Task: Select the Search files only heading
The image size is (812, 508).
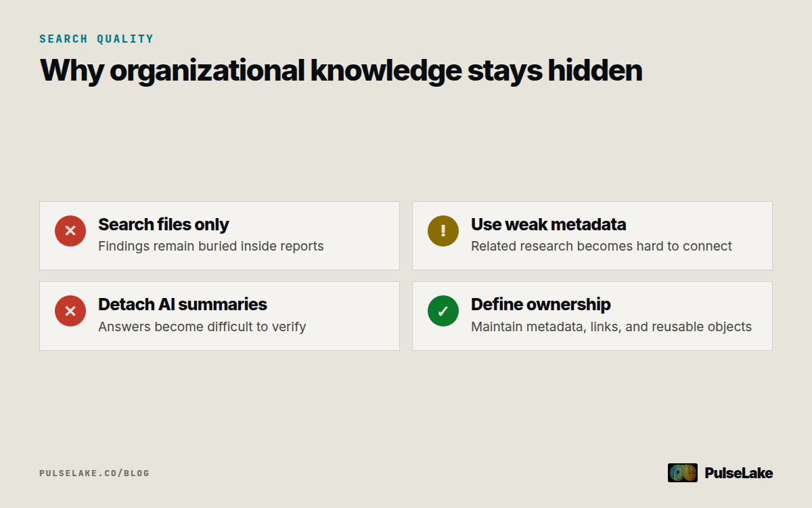Action: pyautogui.click(x=164, y=224)
